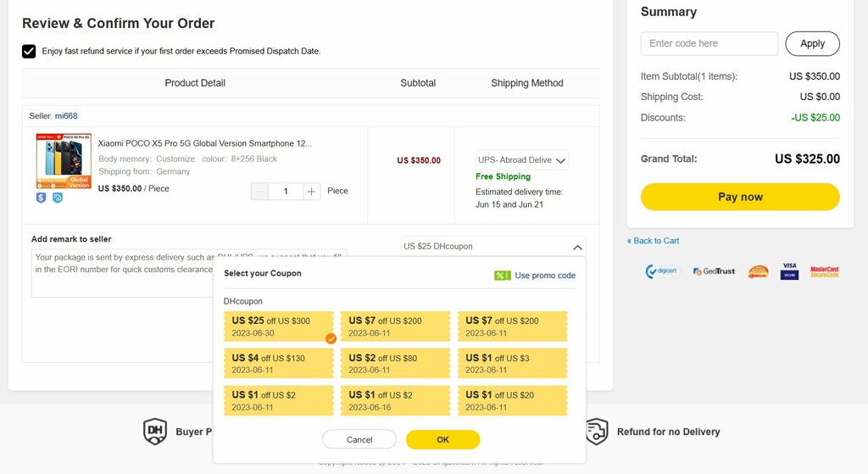Image resolution: width=868 pixels, height=474 pixels.
Task: Confirm coupon choice with OK button
Action: pos(442,440)
